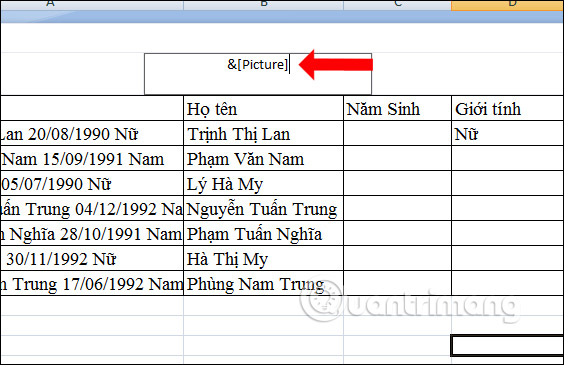Click the cell with '30/11/1992 Nữ'
The image size is (564, 365).
(x=92, y=259)
